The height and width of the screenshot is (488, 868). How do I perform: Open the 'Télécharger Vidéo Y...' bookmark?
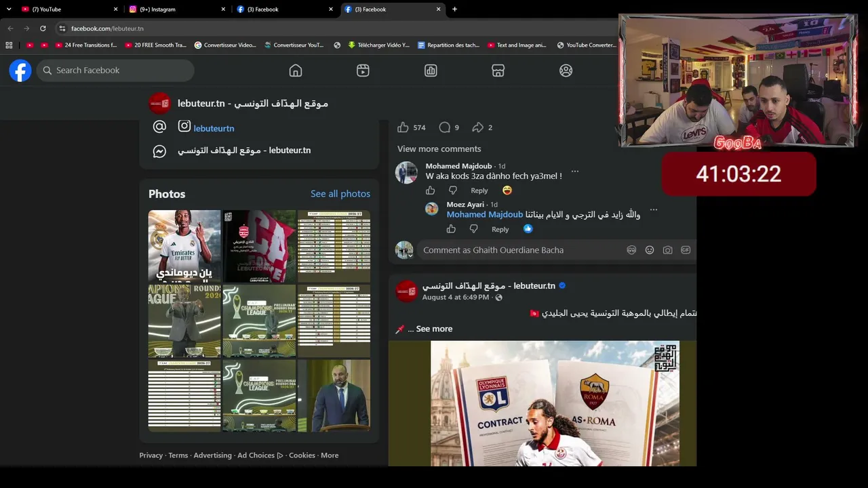378,45
